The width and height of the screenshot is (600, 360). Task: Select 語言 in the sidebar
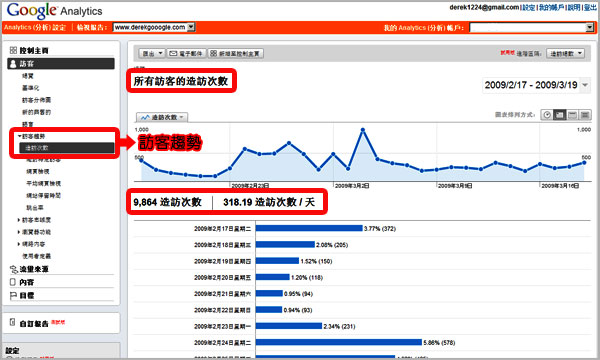(28, 124)
